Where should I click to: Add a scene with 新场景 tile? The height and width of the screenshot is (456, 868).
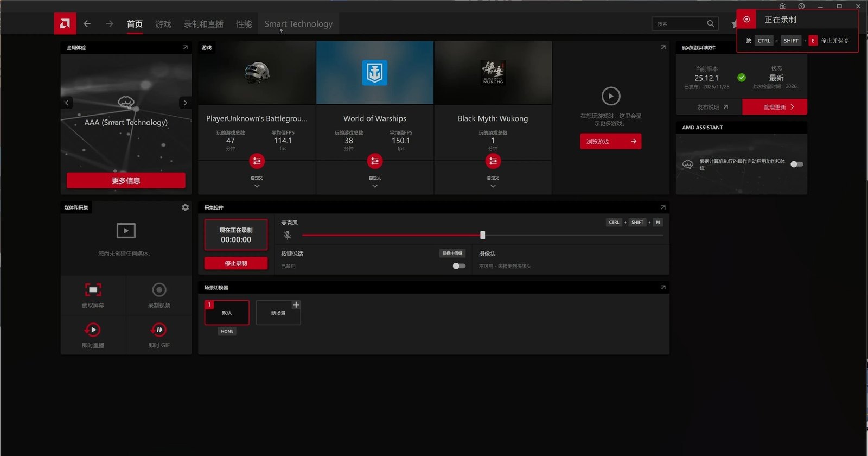click(278, 313)
